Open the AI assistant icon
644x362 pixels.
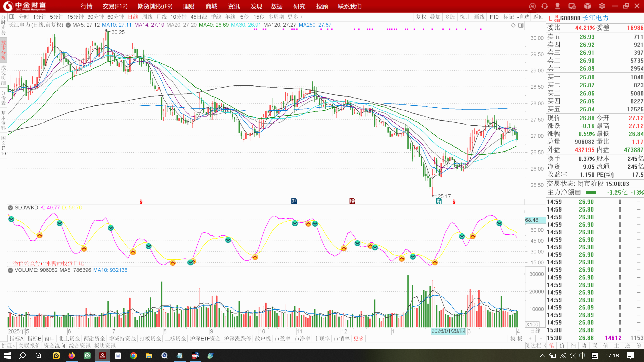pyautogui.click(x=532, y=6)
